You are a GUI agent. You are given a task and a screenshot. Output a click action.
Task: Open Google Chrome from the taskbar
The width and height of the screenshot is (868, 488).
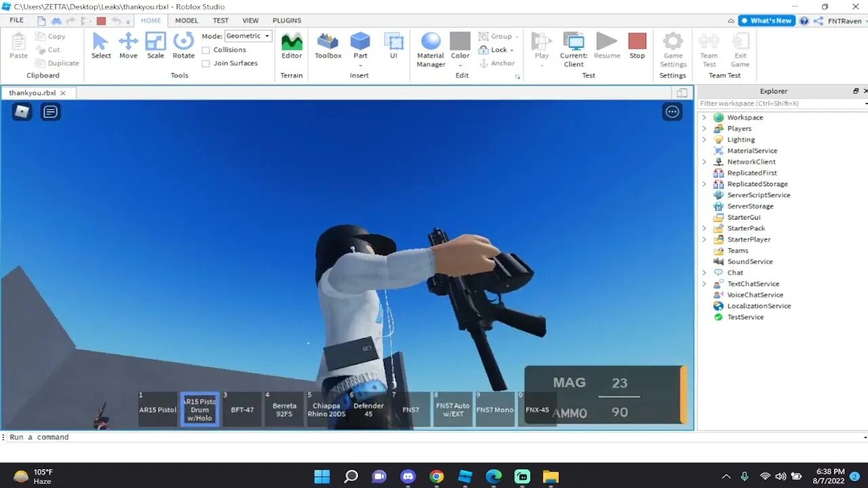pyautogui.click(x=436, y=476)
